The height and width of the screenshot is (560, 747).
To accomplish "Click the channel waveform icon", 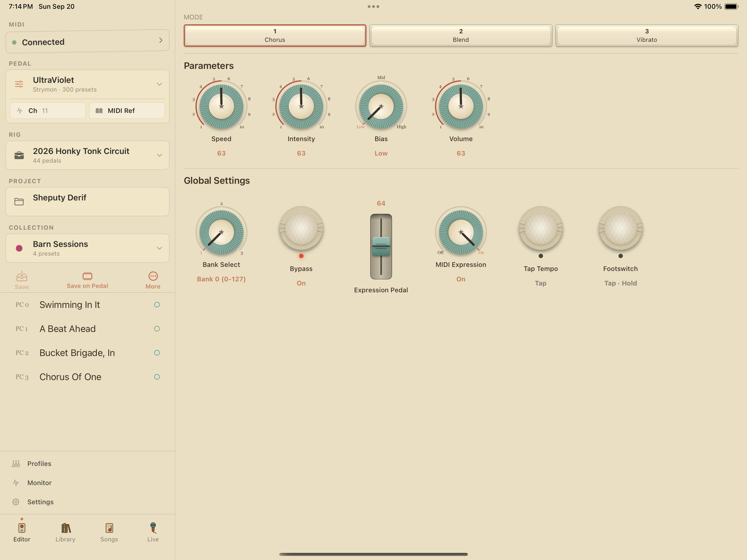I will pyautogui.click(x=20, y=111).
